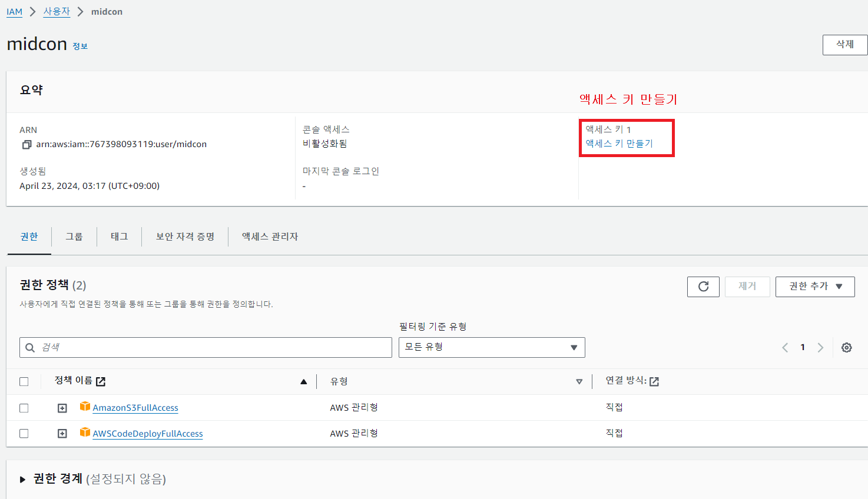
Task: Switch to the 권한 tab
Action: (29, 237)
